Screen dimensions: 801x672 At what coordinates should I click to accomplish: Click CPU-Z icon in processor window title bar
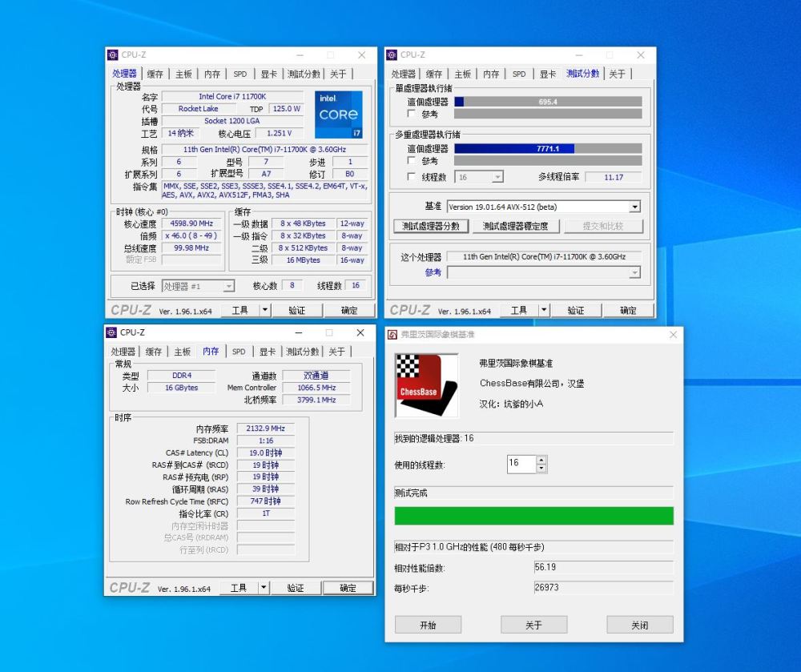pos(111,55)
